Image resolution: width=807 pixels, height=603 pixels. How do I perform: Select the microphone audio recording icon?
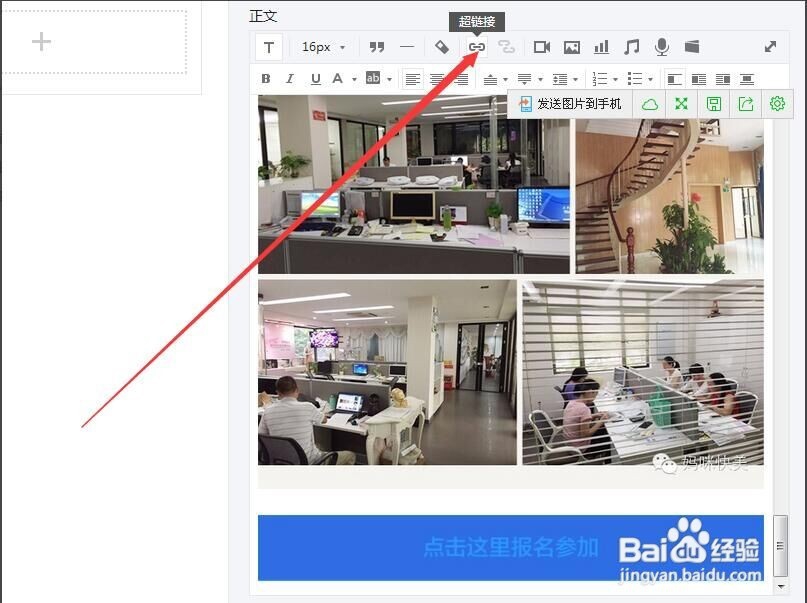point(661,46)
